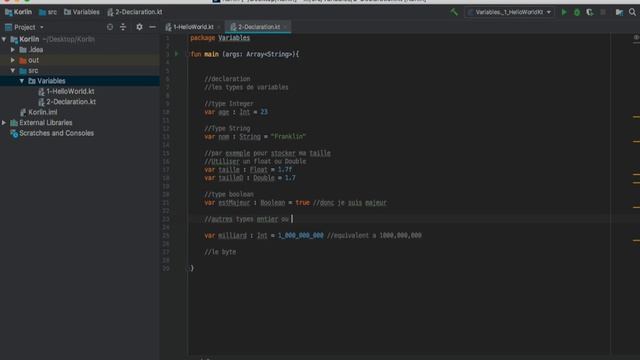Click the 'Franklin' string value
Viewport: 640px width, 360px height.
pos(288,137)
